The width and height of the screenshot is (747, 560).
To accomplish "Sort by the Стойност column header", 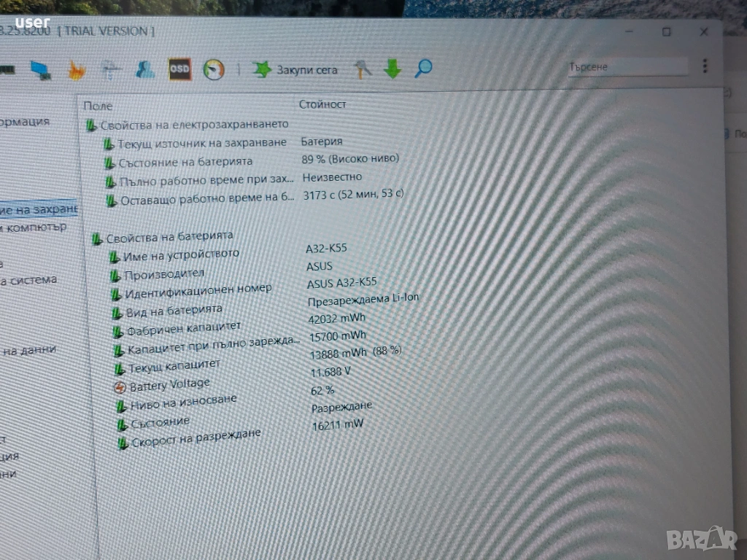I will pyautogui.click(x=322, y=104).
